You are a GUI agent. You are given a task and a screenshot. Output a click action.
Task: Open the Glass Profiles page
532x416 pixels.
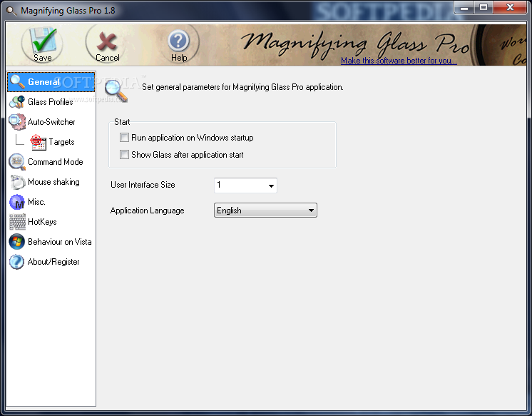pos(50,102)
